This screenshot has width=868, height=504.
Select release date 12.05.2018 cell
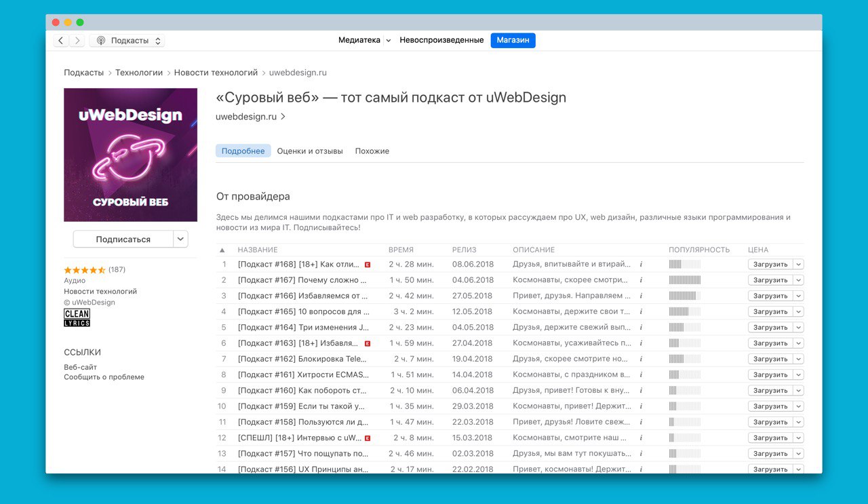[472, 312]
